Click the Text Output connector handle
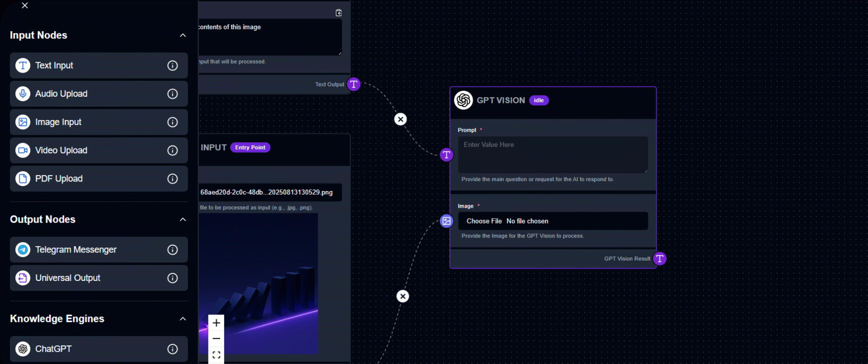 [354, 84]
